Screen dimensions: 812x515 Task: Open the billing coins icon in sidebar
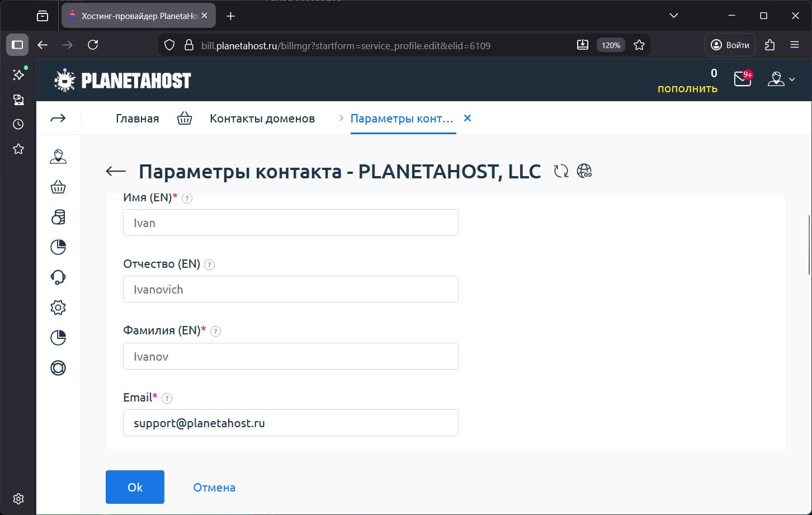click(x=58, y=218)
